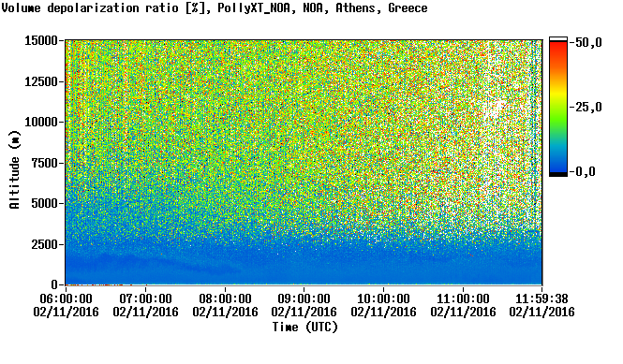The image size is (623, 364).
Task: Click the Volume depolarization ratio plot title
Action: (215, 7)
